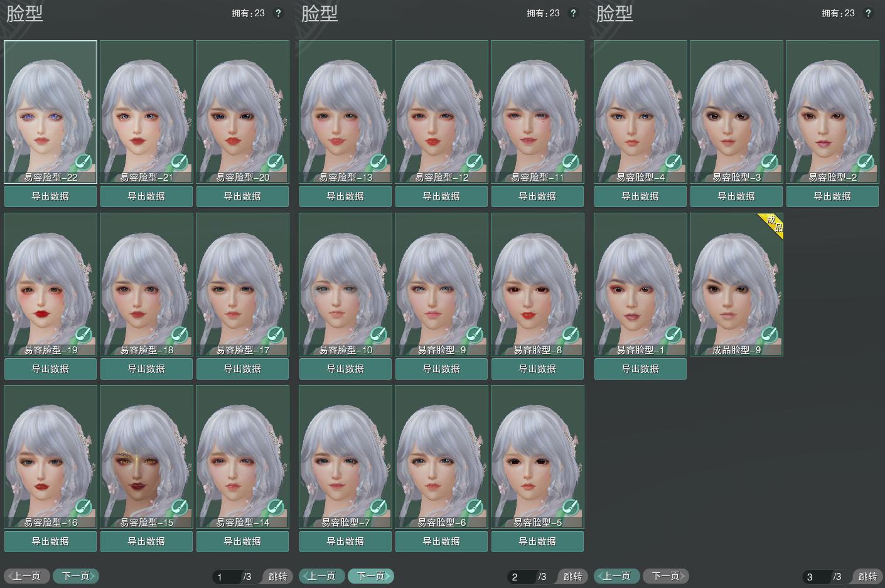Export data for 易容脸型-10
This screenshot has height=588, width=885.
346,369
